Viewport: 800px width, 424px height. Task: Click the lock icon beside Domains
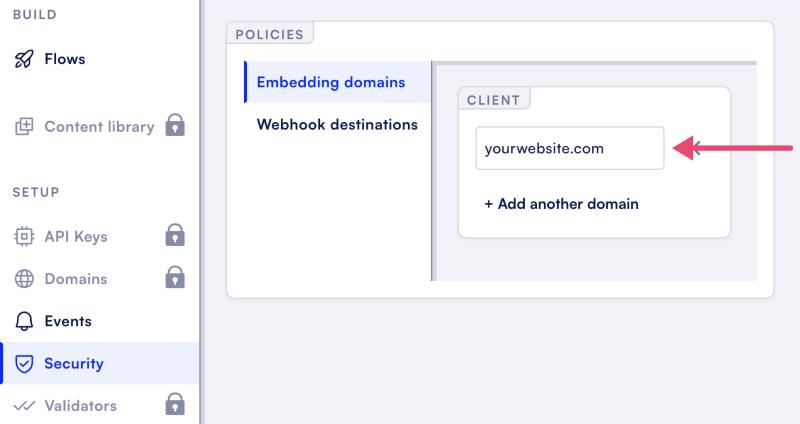(175, 277)
